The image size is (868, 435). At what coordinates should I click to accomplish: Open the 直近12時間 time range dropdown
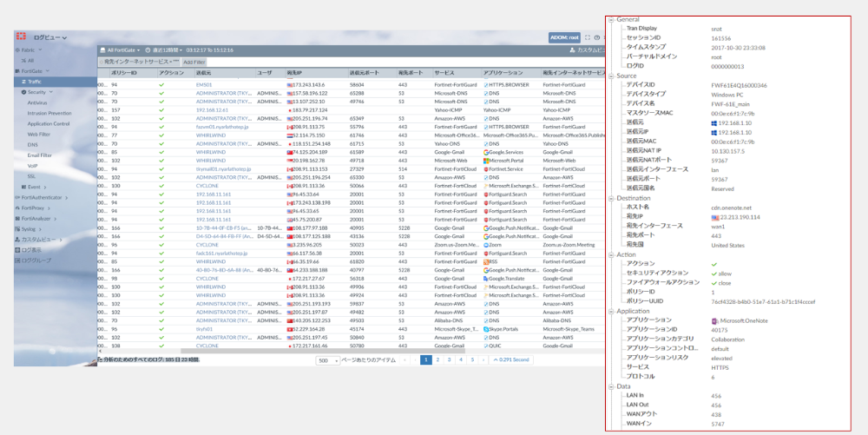[x=164, y=49]
